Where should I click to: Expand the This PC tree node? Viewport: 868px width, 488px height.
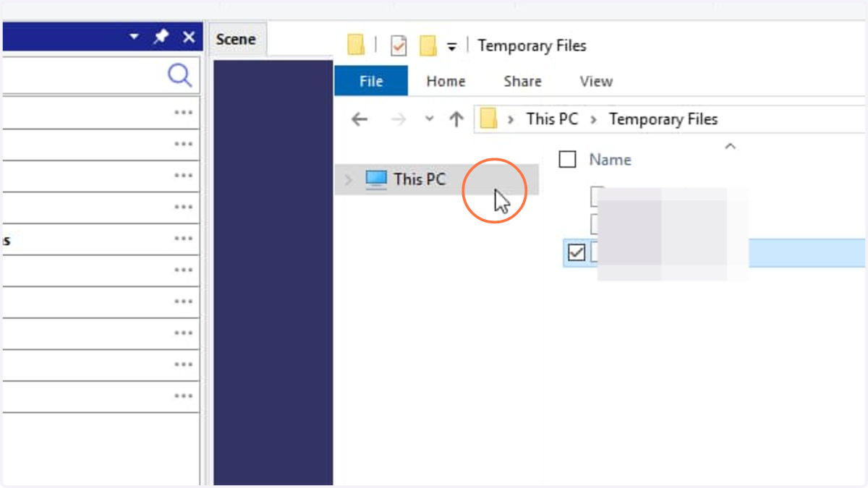tap(349, 179)
